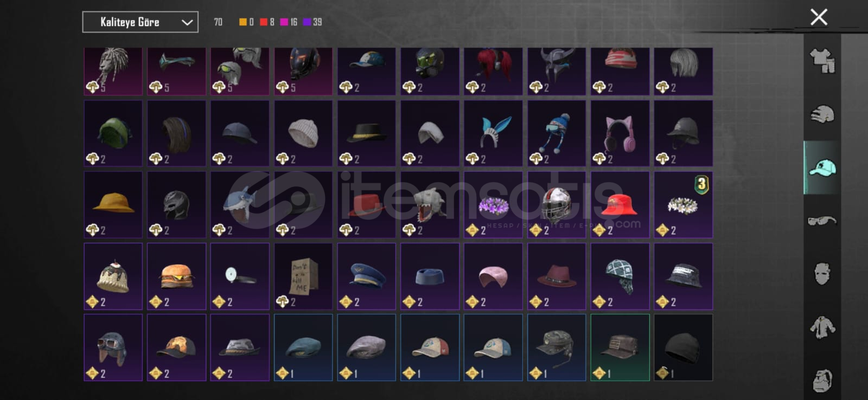This screenshot has height=400, width=868.
Task: Open the face mask category icon
Action: 822,274
